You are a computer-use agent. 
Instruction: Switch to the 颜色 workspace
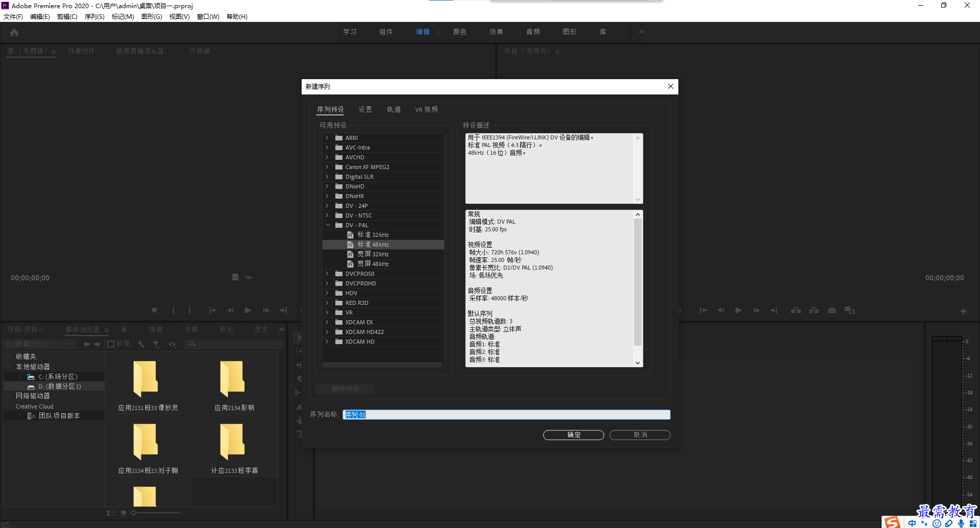459,32
